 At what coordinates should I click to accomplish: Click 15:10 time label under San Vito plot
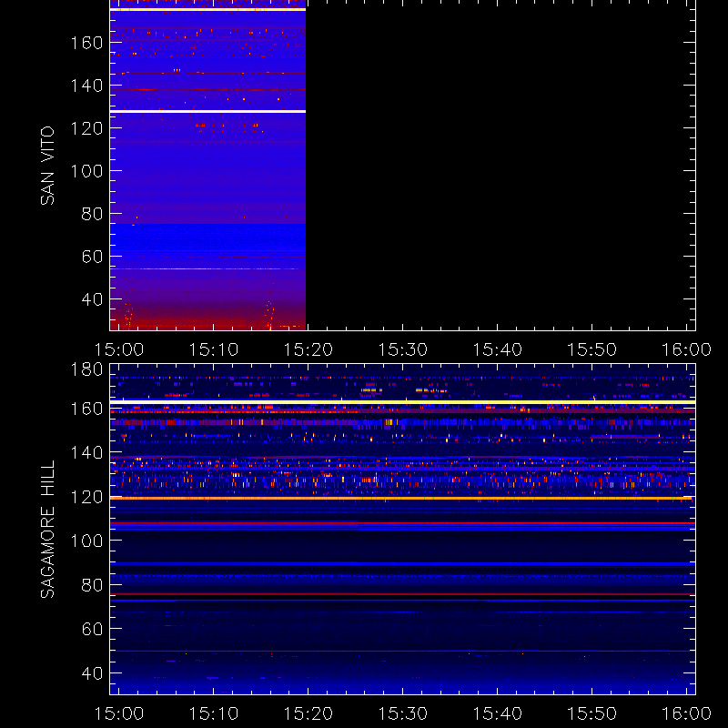214,349
